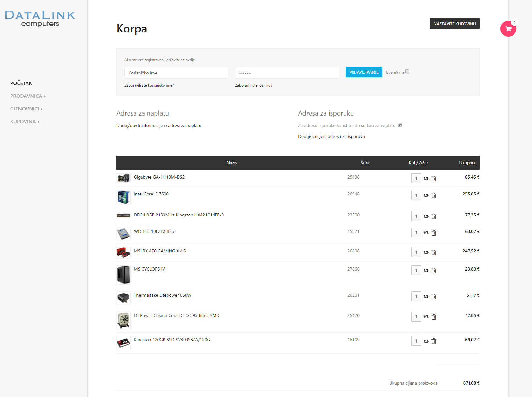Delete Gigabyte GA-H110M-DS2 from cart
This screenshot has height=397, width=532.
[x=434, y=179]
